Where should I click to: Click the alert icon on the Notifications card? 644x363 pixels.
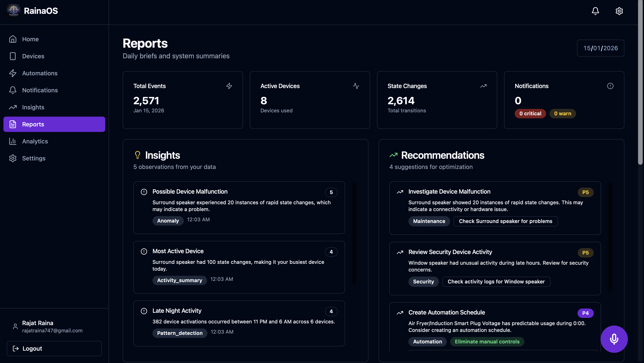click(x=610, y=86)
